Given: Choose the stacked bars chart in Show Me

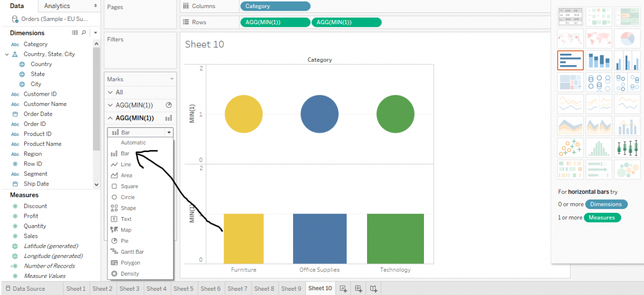Looking at the screenshot, I should pos(598,60).
